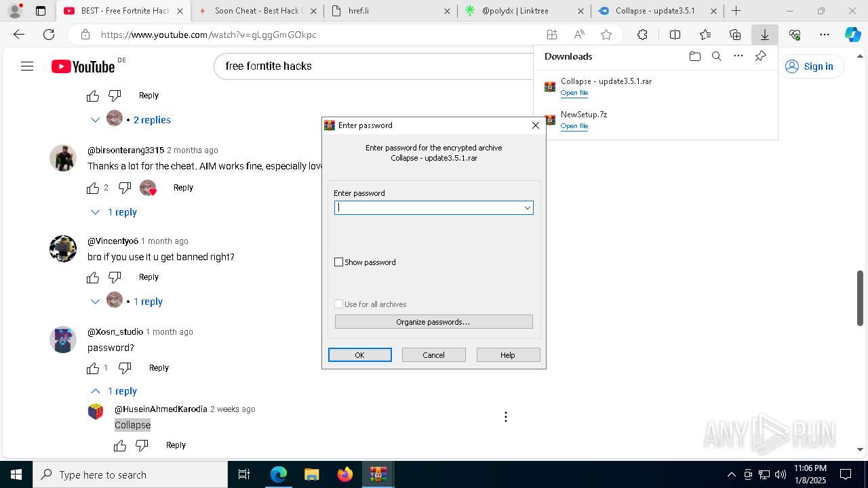Click the Windows taskbar search box
The height and width of the screenshot is (488, 868).
(x=130, y=474)
